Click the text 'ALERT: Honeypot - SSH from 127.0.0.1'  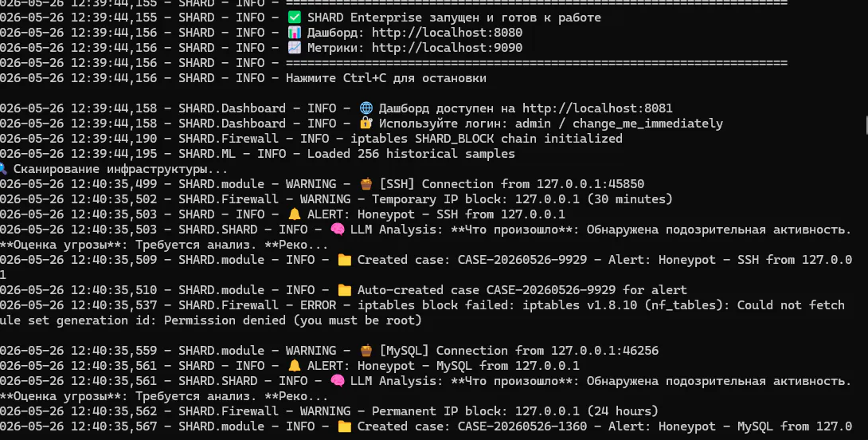(436, 214)
